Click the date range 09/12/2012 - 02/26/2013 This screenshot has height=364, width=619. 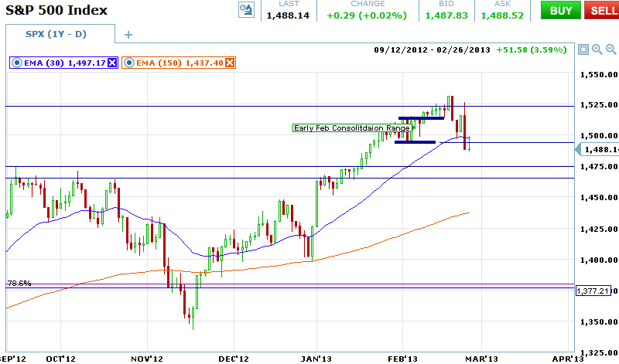tap(432, 49)
